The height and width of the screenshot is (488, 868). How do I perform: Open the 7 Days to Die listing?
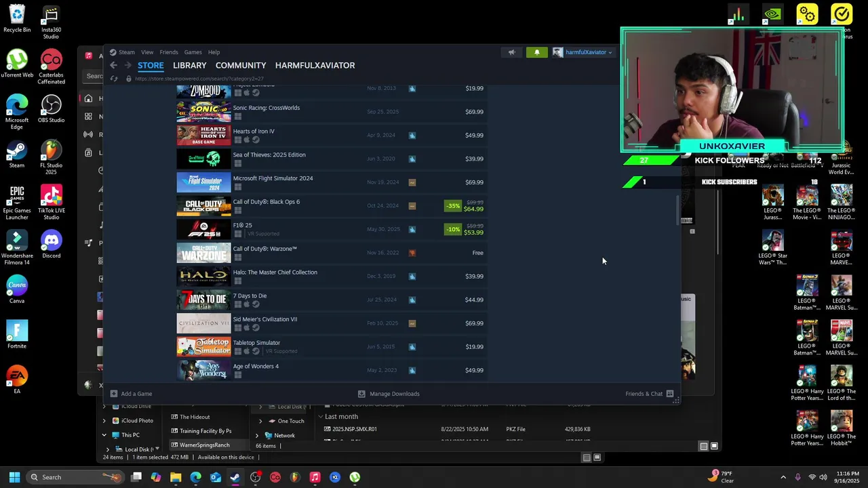[x=331, y=300]
